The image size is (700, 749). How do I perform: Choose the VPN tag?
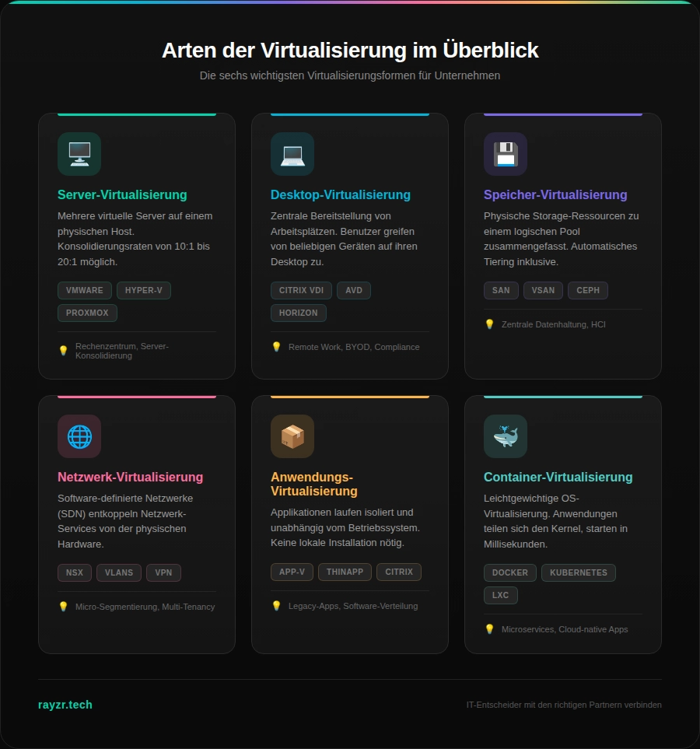point(163,572)
